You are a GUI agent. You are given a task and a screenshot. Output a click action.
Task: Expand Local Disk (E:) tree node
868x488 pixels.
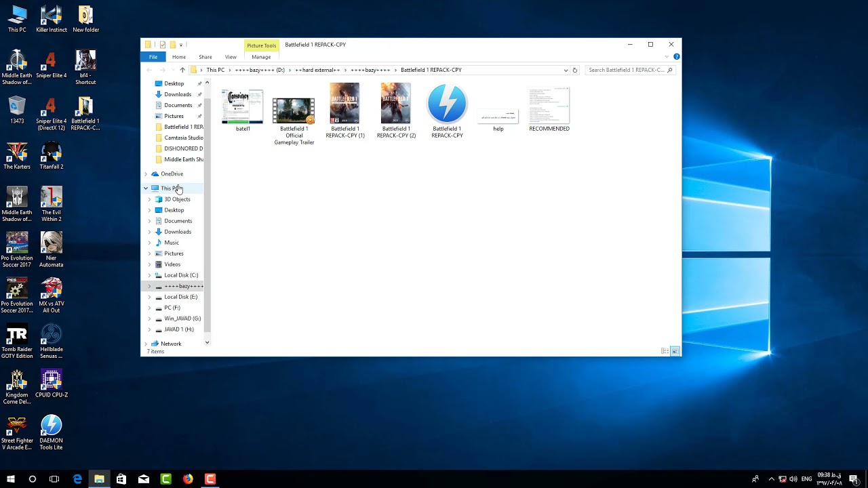pyautogui.click(x=149, y=297)
